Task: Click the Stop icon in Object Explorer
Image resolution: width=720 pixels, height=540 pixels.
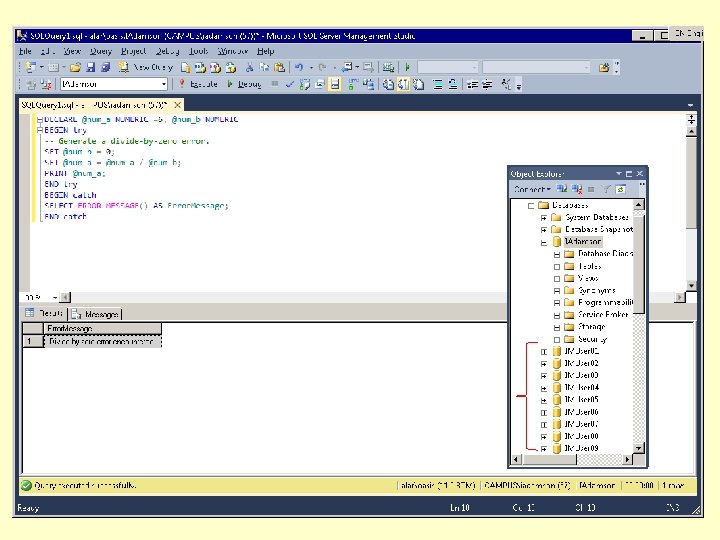Action: click(592, 188)
